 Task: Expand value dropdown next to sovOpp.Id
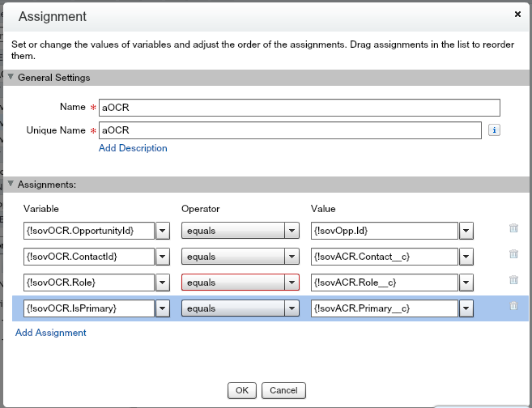[x=466, y=231]
